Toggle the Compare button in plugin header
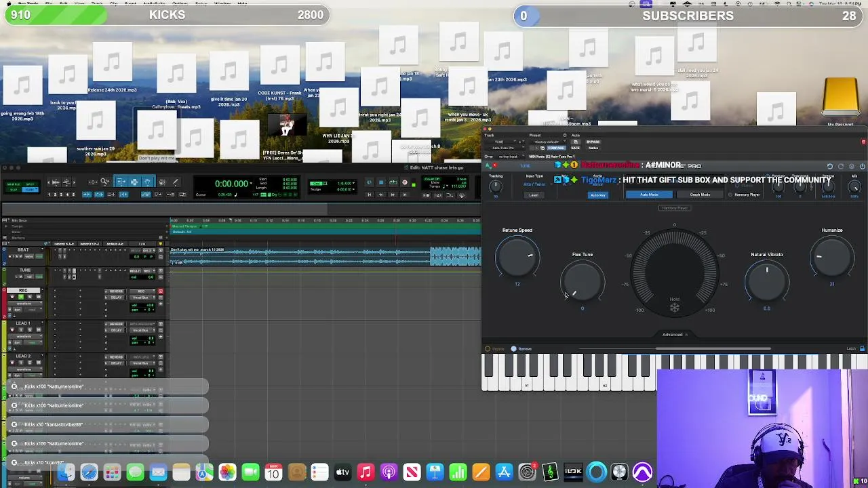The image size is (868, 488). click(556, 148)
